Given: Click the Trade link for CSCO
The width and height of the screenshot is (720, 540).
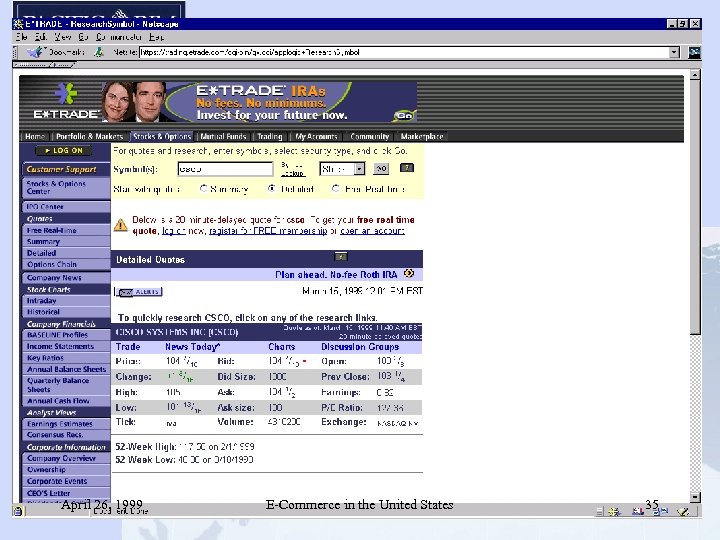Looking at the screenshot, I should pos(128,347).
